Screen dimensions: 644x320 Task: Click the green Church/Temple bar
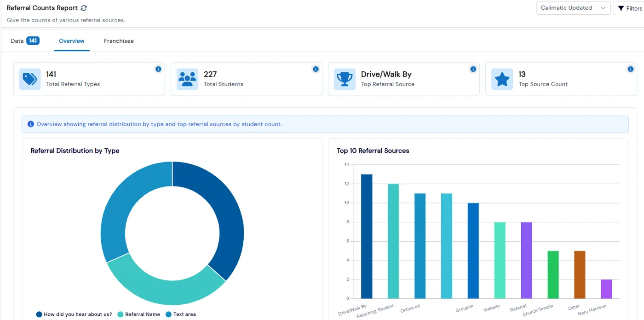[553, 274]
